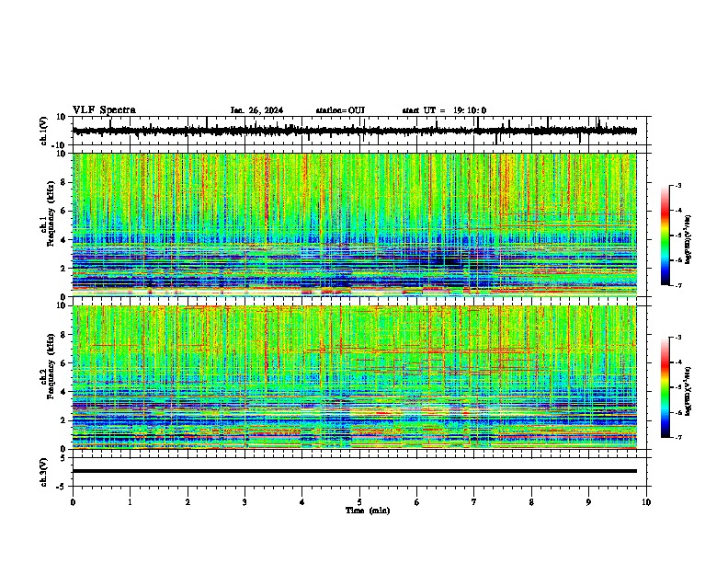Click the "-3" tick on ch.2 colorbar
This screenshot has width=728, height=563.
coord(678,338)
